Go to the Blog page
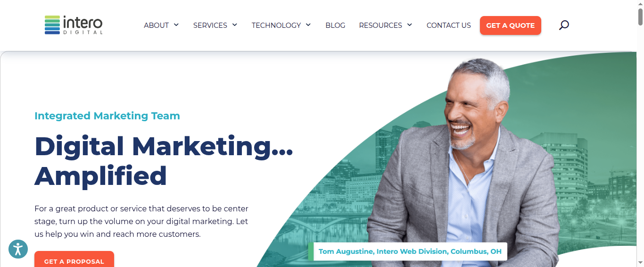Screen dimensions: 644x267 click(335, 25)
